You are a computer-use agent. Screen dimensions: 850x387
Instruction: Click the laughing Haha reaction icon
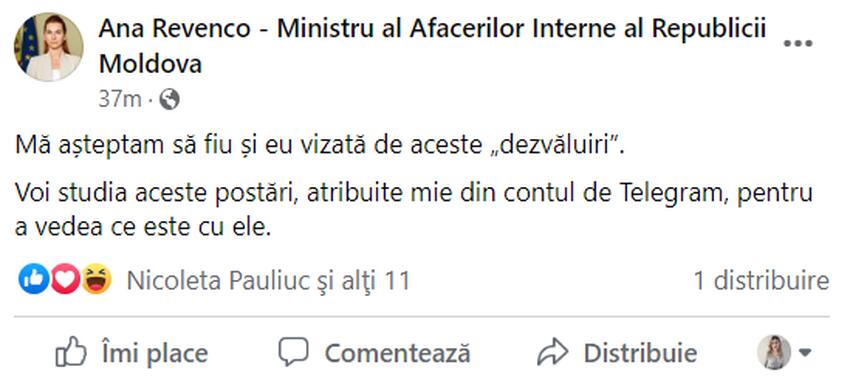[x=97, y=280]
